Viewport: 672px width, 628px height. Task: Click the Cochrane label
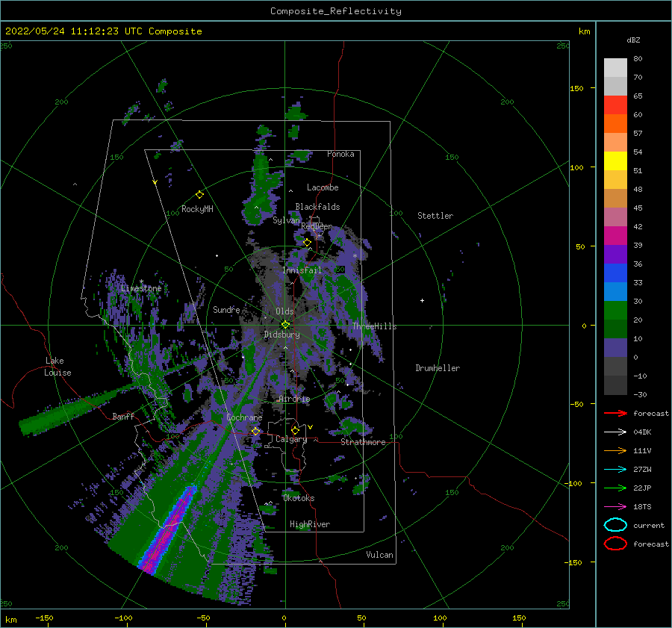click(x=244, y=417)
